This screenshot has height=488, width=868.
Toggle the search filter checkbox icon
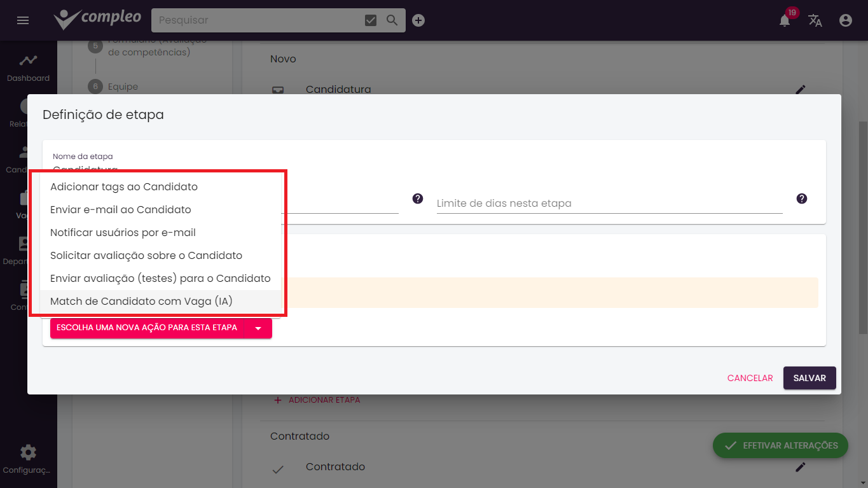tap(371, 20)
